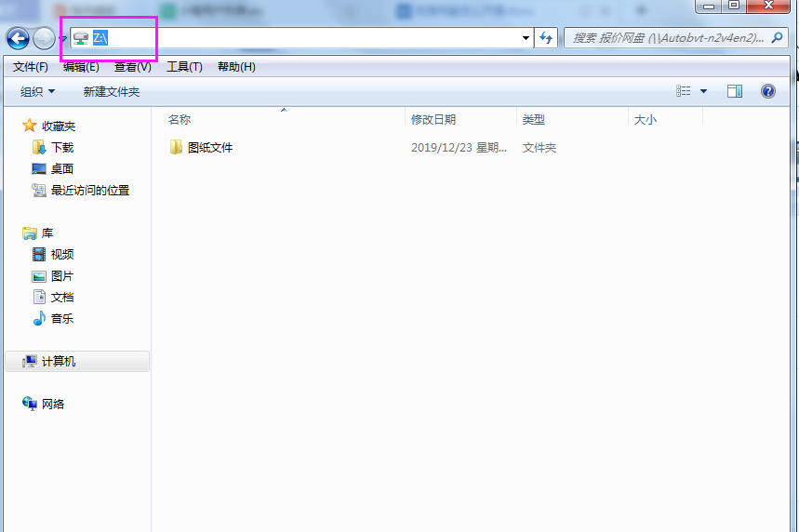Click the 新建文件夹 button

point(111,91)
